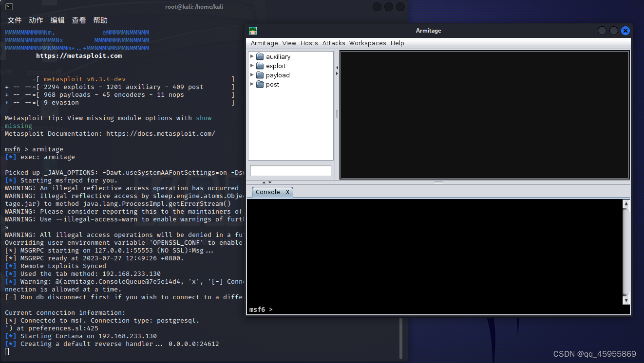Click the 'payload' tree label
Image resolution: width=644 pixels, height=363 pixels.
coord(278,75)
